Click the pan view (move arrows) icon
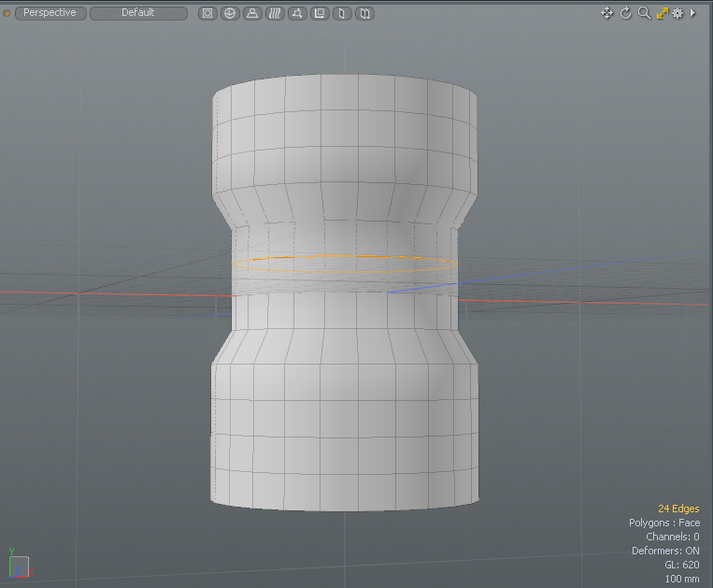Image resolution: width=713 pixels, height=588 pixels. (x=606, y=13)
